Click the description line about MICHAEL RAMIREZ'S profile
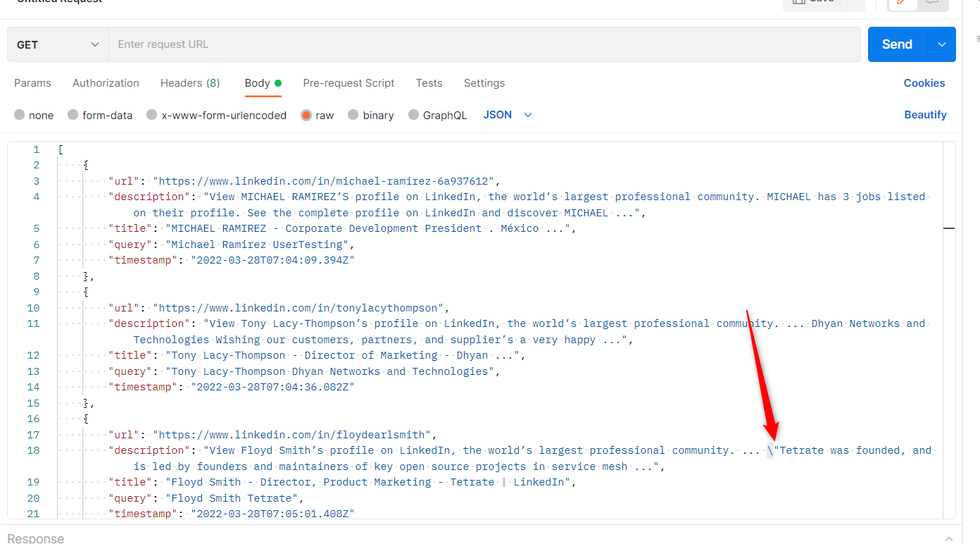 [x=517, y=204]
